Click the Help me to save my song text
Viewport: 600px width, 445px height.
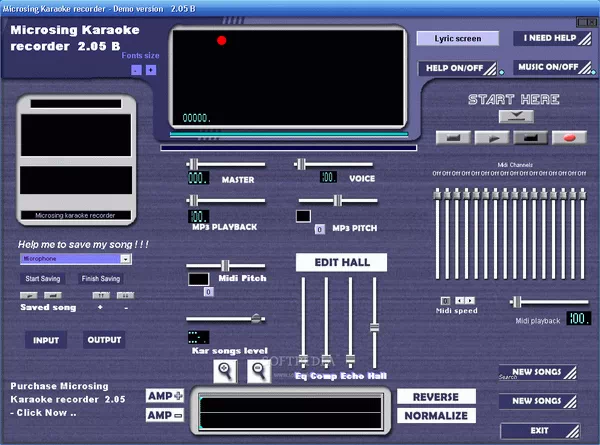click(83, 245)
